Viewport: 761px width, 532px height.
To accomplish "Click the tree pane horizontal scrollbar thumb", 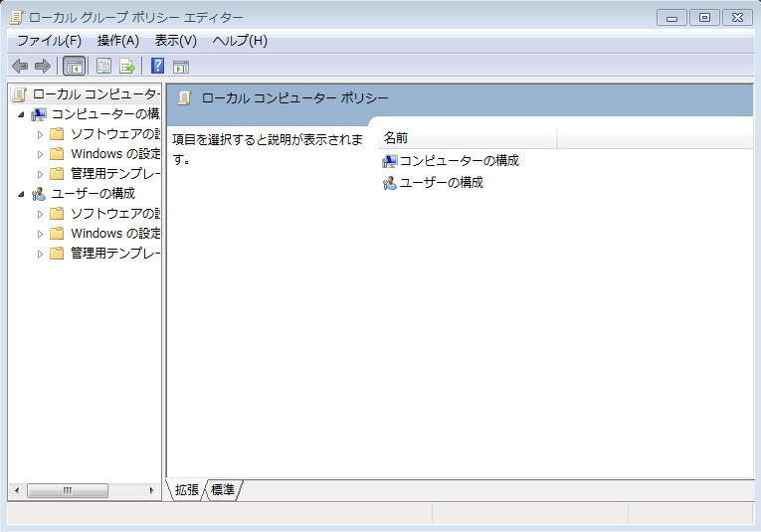I will (68, 491).
